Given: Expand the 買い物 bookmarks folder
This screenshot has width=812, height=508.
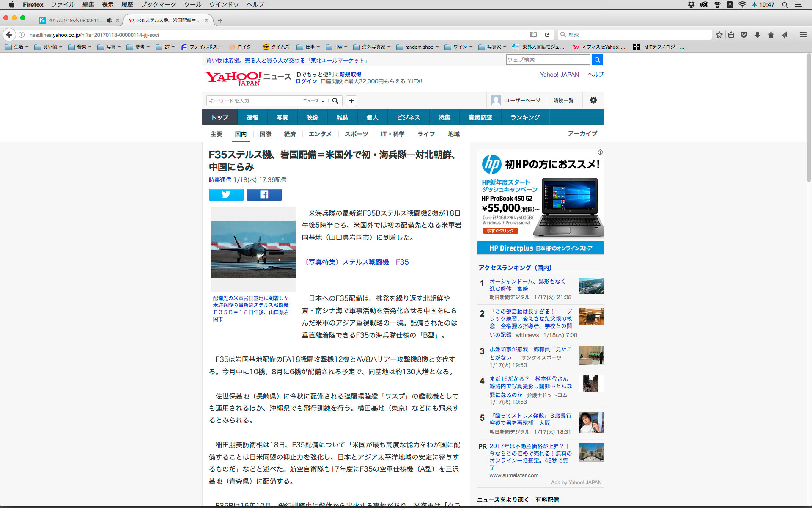Looking at the screenshot, I should (48, 47).
